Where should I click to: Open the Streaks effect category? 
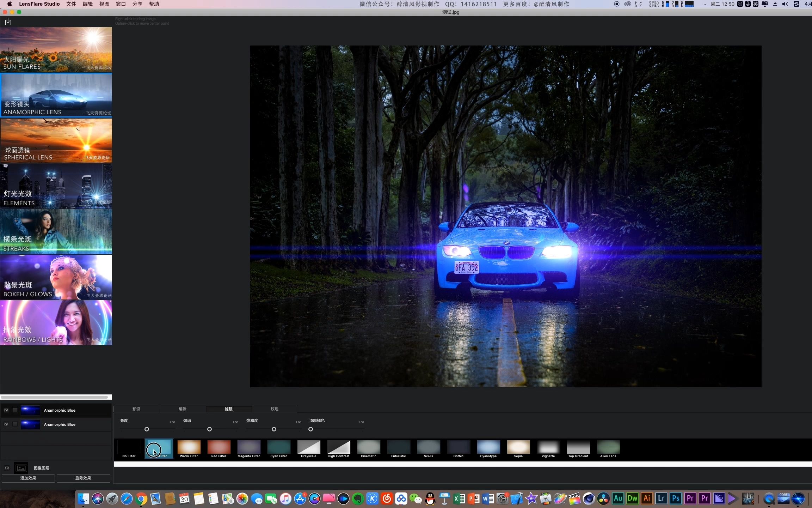tap(56, 231)
